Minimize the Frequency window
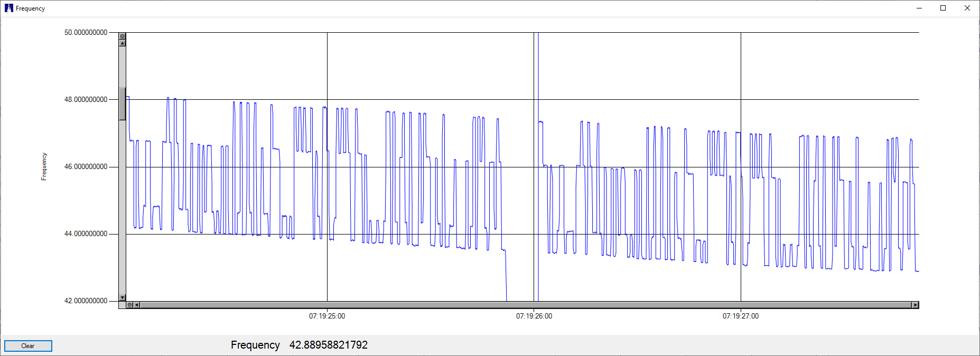The height and width of the screenshot is (356, 980). tap(919, 8)
